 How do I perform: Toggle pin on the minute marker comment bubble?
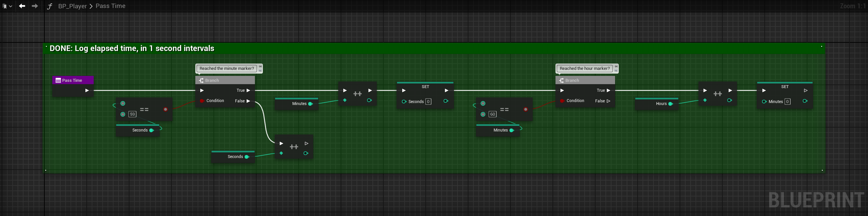[x=260, y=67]
